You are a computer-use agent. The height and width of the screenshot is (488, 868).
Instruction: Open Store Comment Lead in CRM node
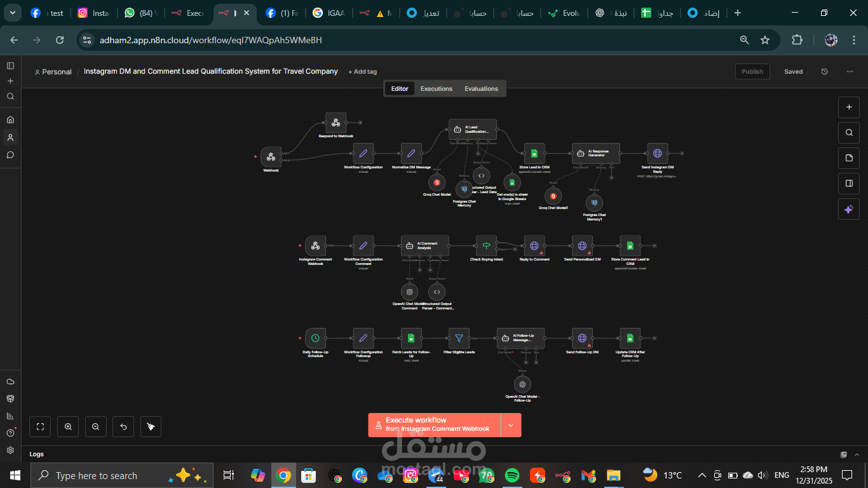[x=630, y=246]
